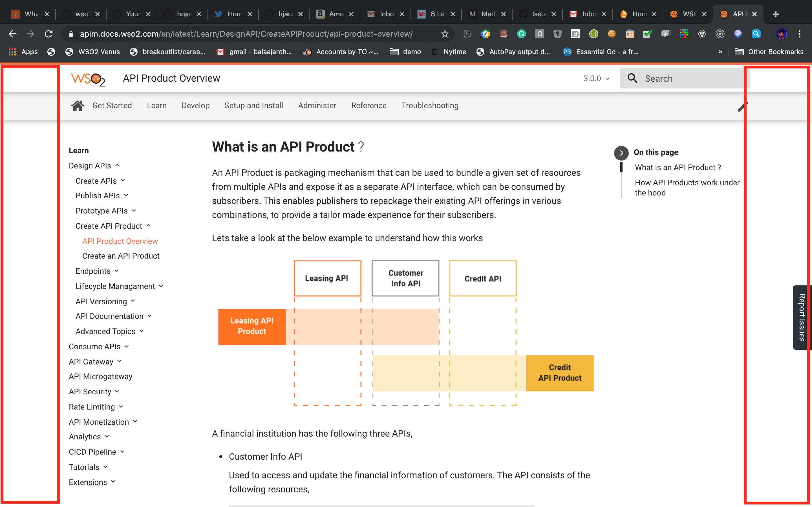Viewport: 812px width, 507px height.
Task: Click inside the Search input field
Action: coord(685,78)
